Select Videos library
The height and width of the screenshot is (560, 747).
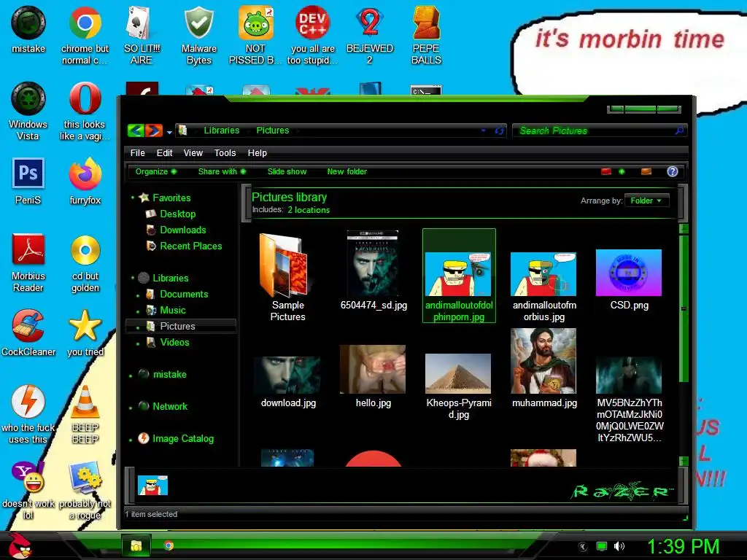(174, 343)
